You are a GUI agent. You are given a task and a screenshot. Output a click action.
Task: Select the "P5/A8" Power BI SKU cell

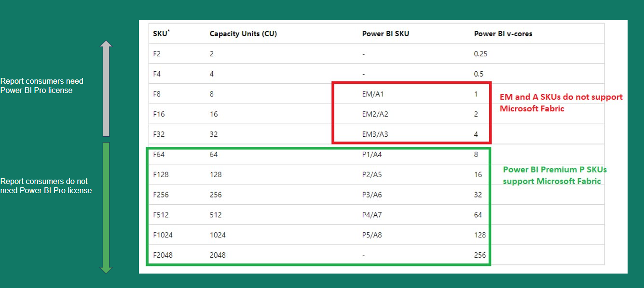click(371, 235)
